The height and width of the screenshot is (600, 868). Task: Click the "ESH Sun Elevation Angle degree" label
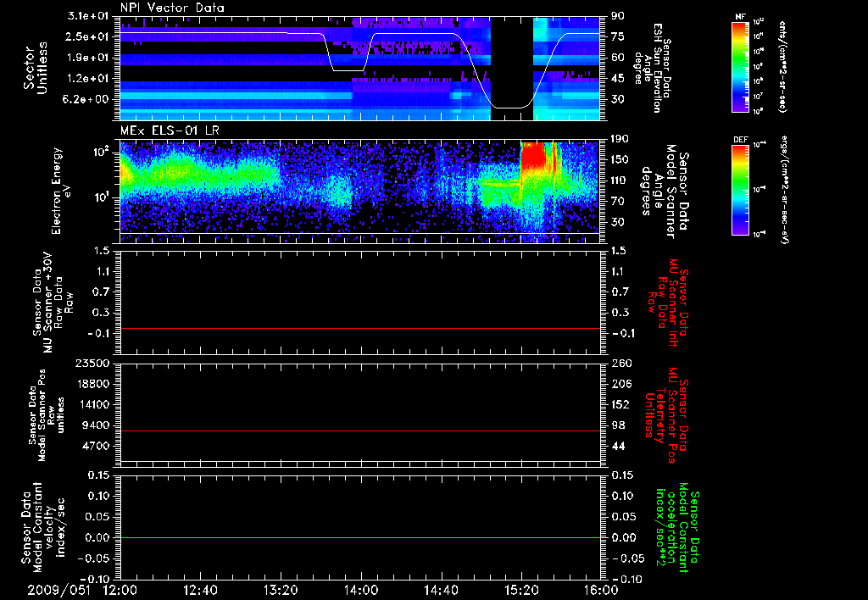pos(654,68)
